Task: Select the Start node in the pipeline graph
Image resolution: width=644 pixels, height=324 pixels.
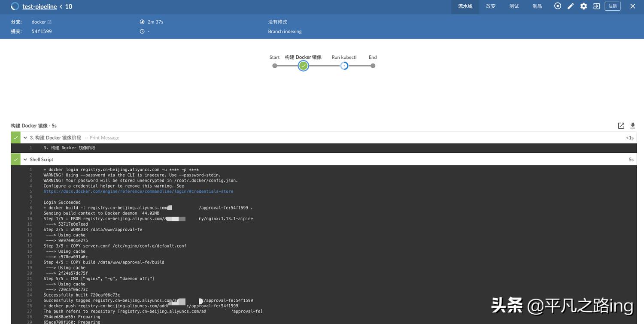Action: coord(275,65)
